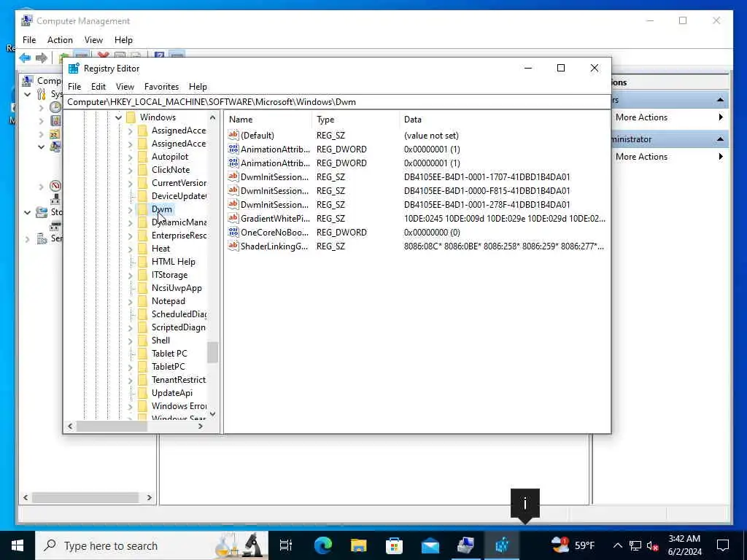Click the string icon beside (Default) value

click(233, 135)
